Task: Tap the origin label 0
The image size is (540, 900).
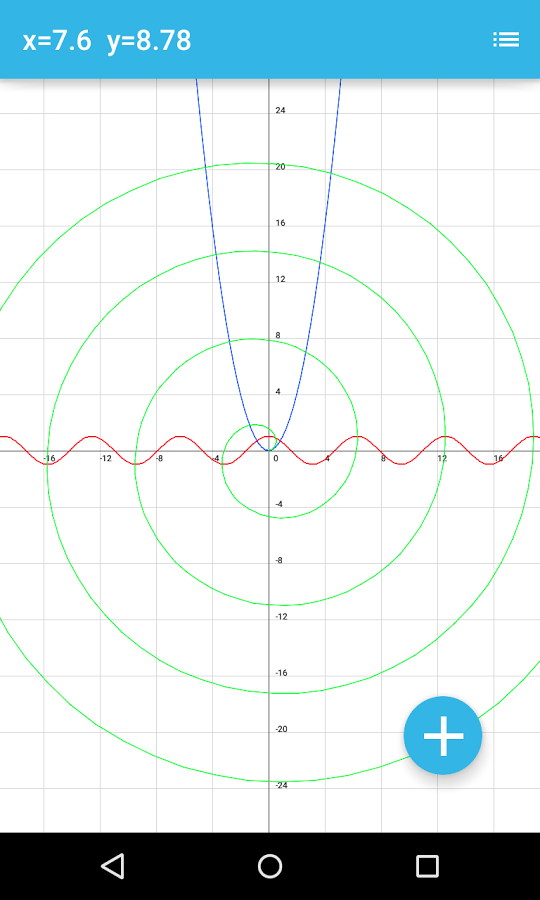Action: (275, 459)
